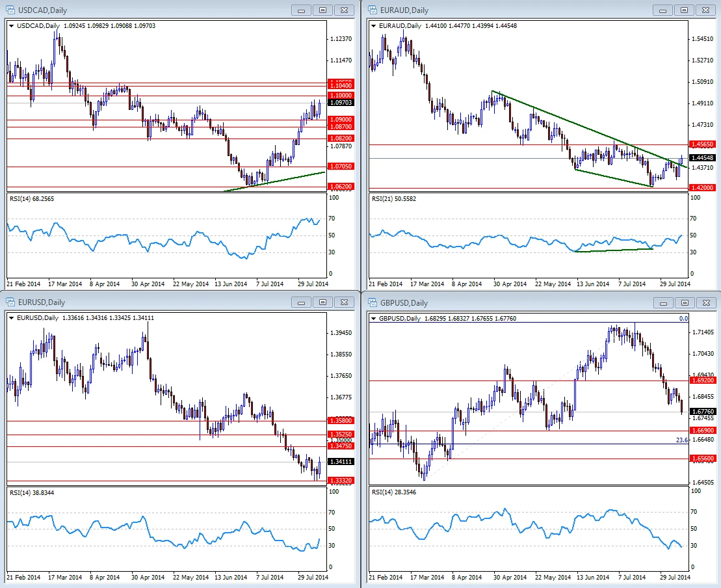
Task: Select the GBPUSD,Daily window title text
Action: click(404, 302)
